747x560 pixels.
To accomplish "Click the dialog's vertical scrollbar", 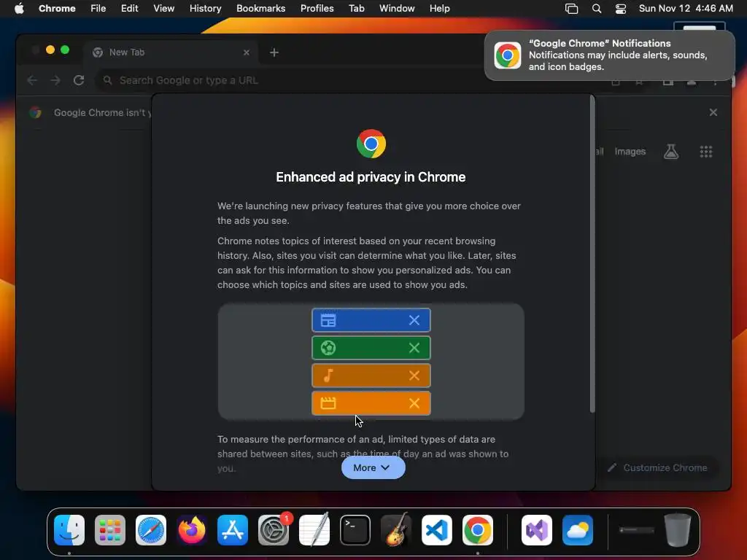I will 592,254.
